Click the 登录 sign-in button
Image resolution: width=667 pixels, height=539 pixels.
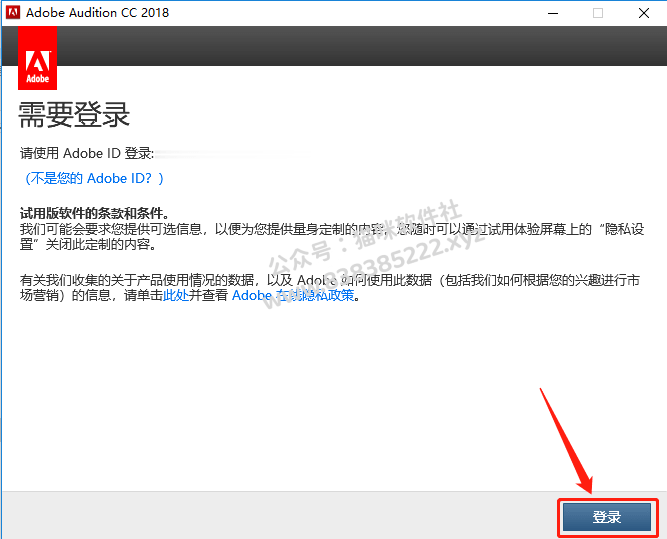(607, 517)
